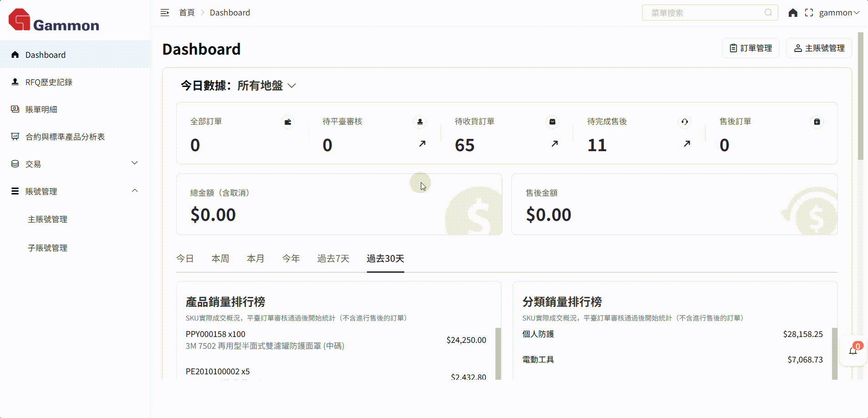
Task: Click the 全部訂單 wallet icon
Action: click(288, 122)
